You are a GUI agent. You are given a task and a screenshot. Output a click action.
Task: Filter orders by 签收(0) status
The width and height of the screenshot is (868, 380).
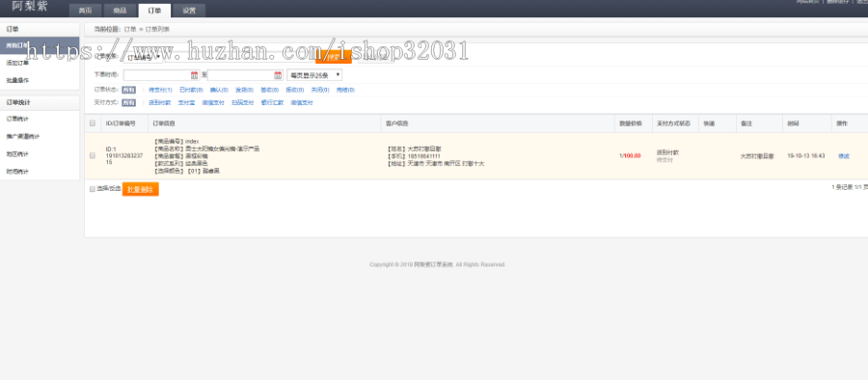[270, 90]
